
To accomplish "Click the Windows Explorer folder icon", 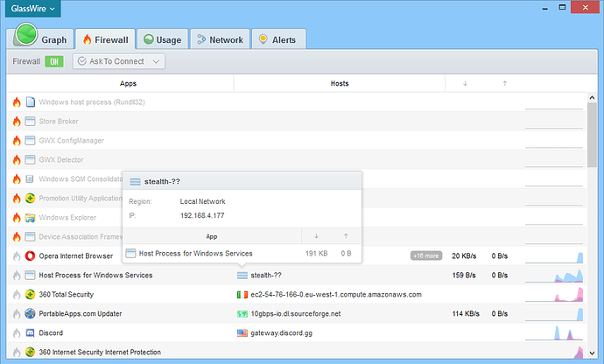I will [31, 218].
